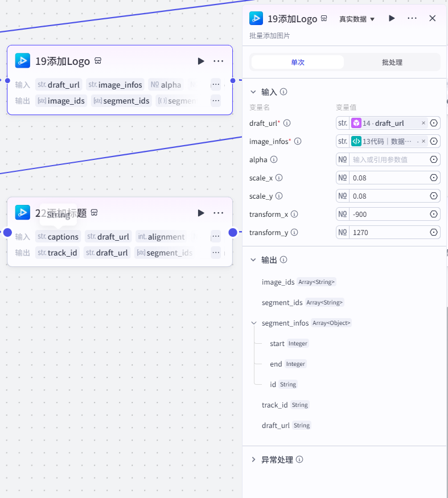The width and height of the screenshot is (448, 498).
Task: Open the variable picker for draft_url
Action: coord(434,123)
